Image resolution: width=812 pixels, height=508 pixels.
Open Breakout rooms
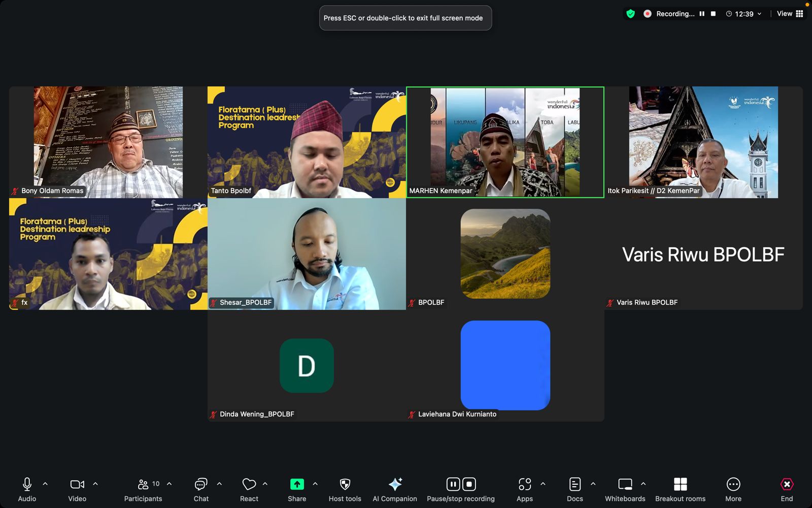pos(681,490)
